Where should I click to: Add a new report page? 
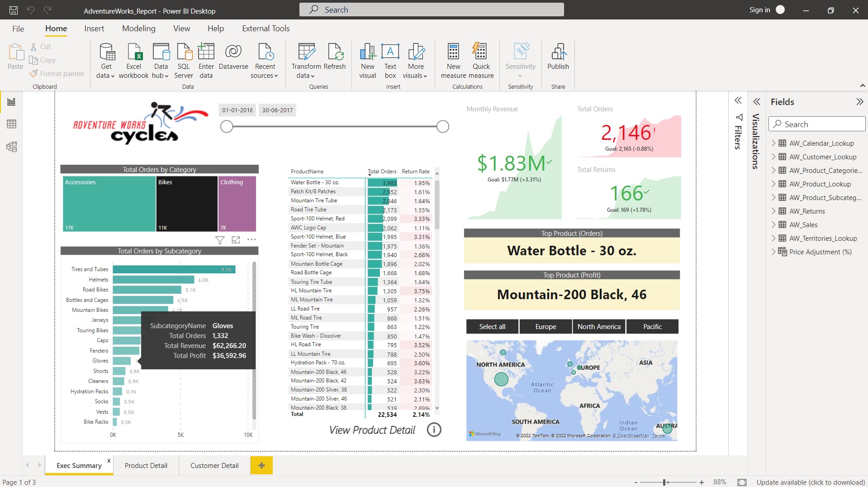coord(261,465)
